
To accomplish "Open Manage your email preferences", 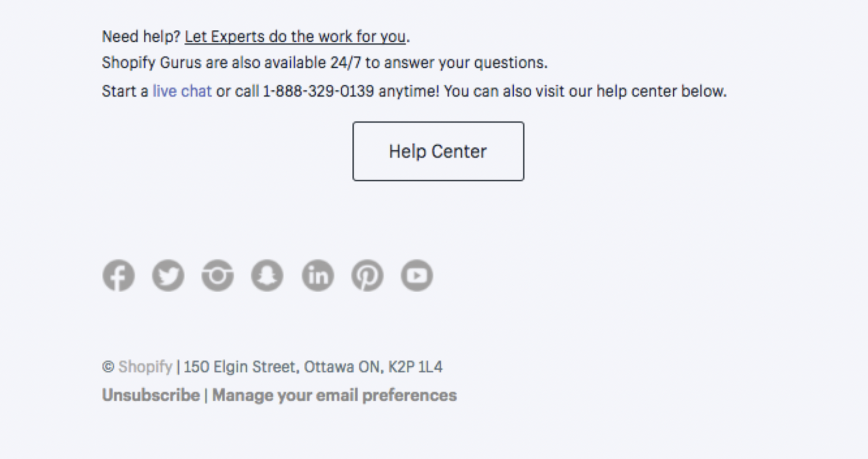I will coord(335,395).
